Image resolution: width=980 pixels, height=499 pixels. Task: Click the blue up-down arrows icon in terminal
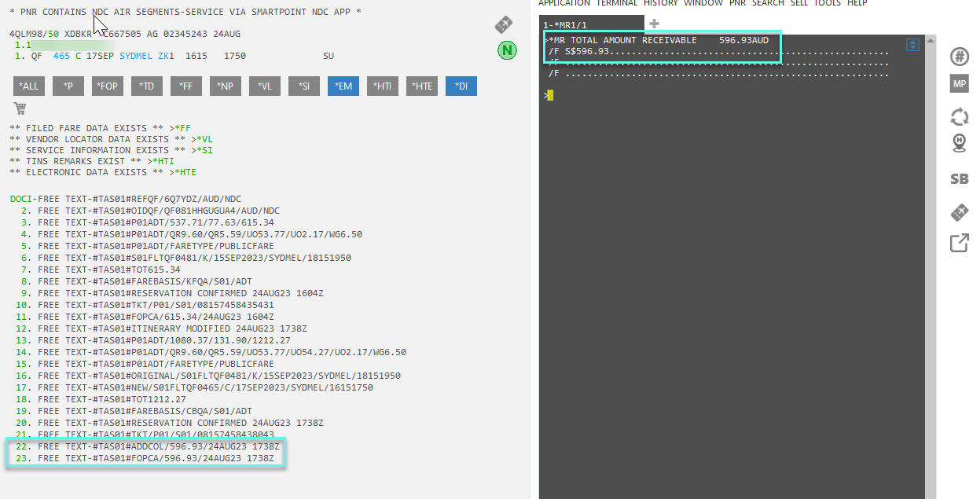[x=912, y=45]
